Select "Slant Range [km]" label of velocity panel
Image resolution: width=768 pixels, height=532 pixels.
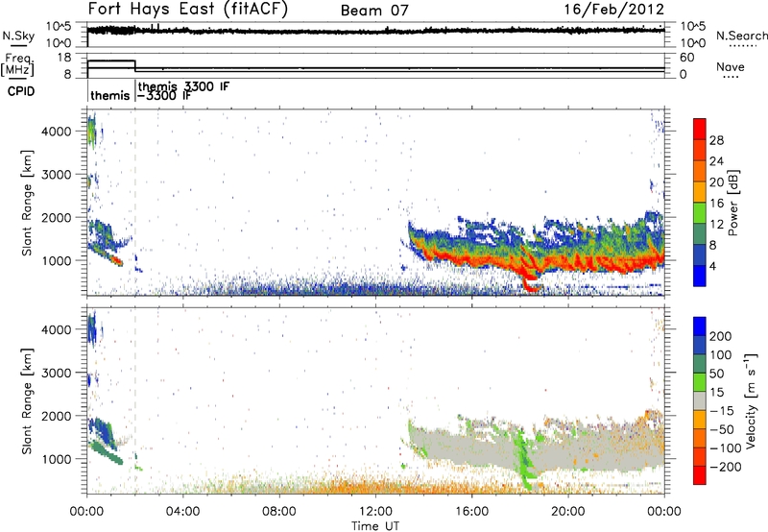[x=28, y=400]
